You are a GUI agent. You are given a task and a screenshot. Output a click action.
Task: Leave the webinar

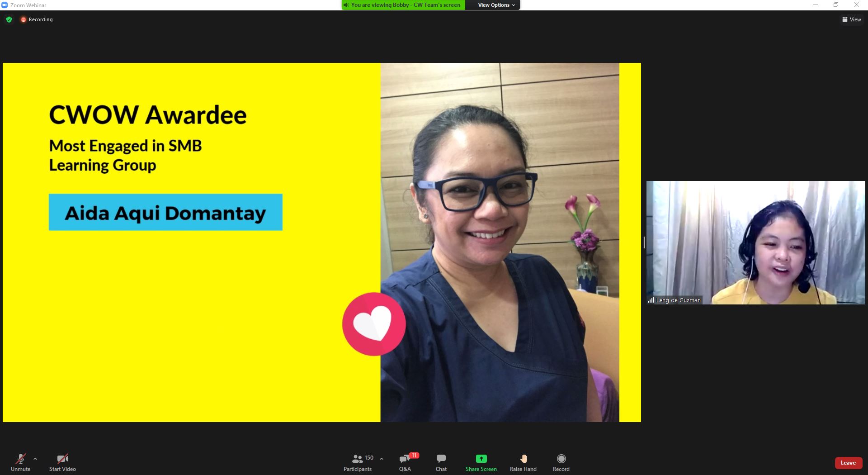pyautogui.click(x=848, y=463)
